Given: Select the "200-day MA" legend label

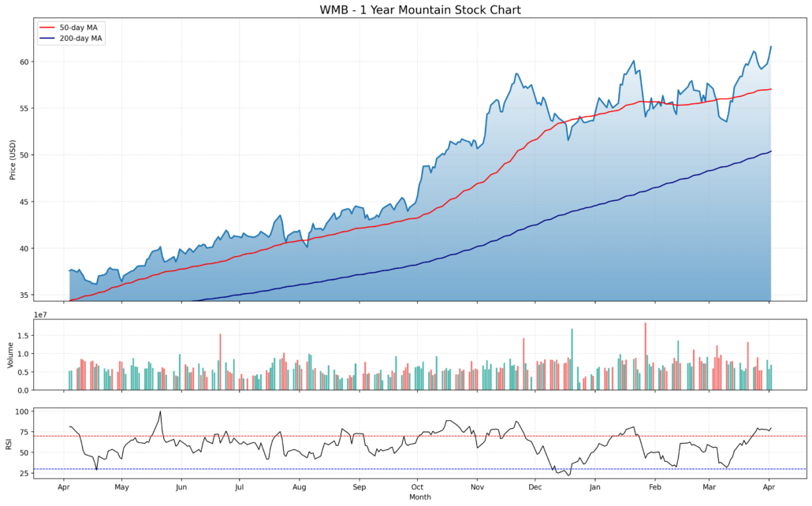Looking at the screenshot, I should pyautogui.click(x=80, y=39).
